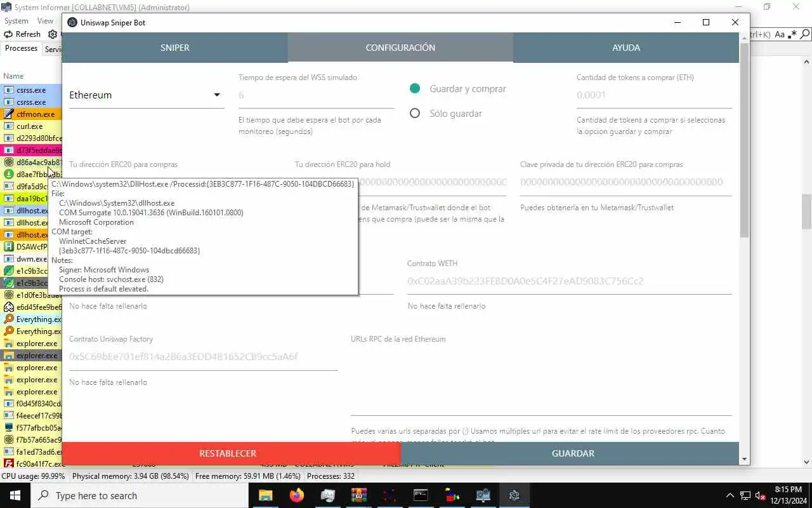
Task: Click the FileZilla icon of fc90a41f7c.exe
Action: tap(9, 464)
